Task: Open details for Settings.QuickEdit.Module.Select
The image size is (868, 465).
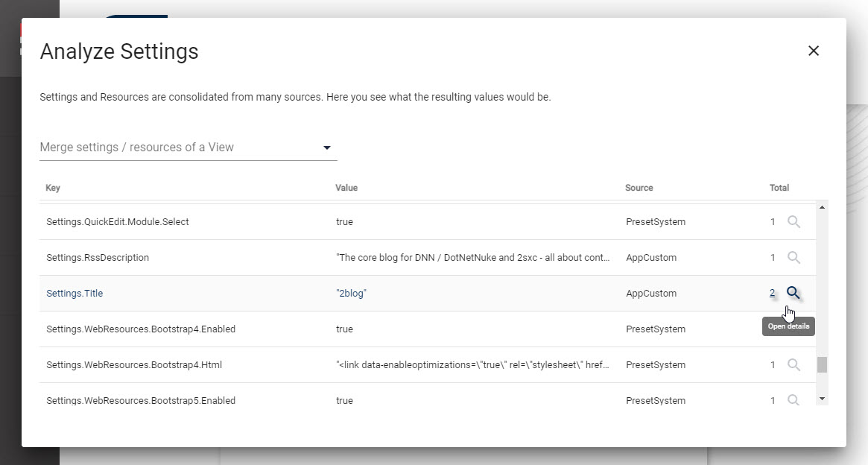Action: [x=793, y=222]
